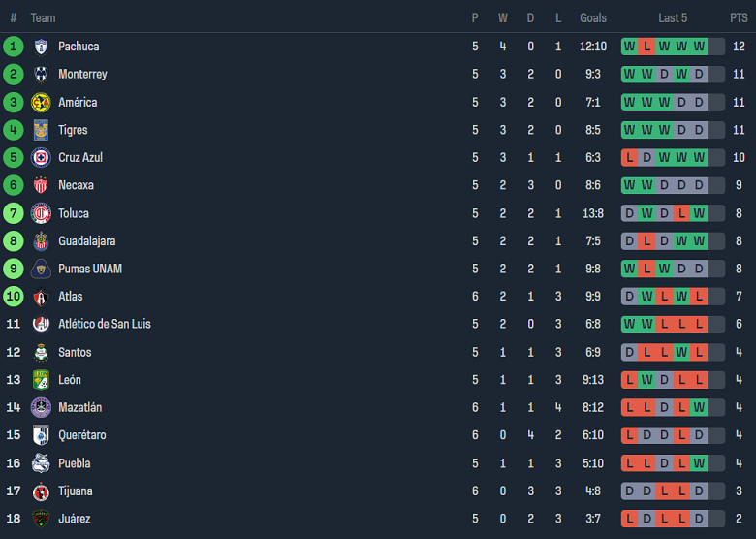Click the Tijuana team logo
The height and width of the screenshot is (539, 756).
[x=41, y=491]
